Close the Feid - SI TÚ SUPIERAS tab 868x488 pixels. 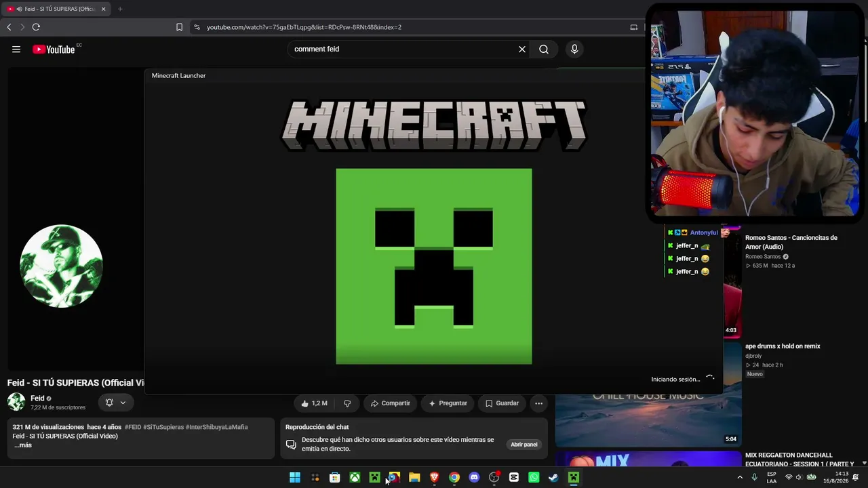(x=104, y=9)
